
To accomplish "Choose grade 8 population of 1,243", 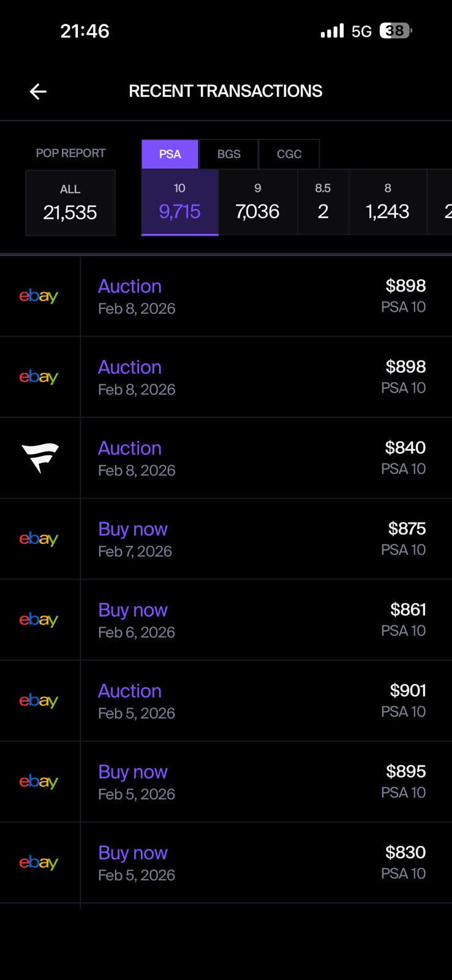I will click(x=387, y=203).
